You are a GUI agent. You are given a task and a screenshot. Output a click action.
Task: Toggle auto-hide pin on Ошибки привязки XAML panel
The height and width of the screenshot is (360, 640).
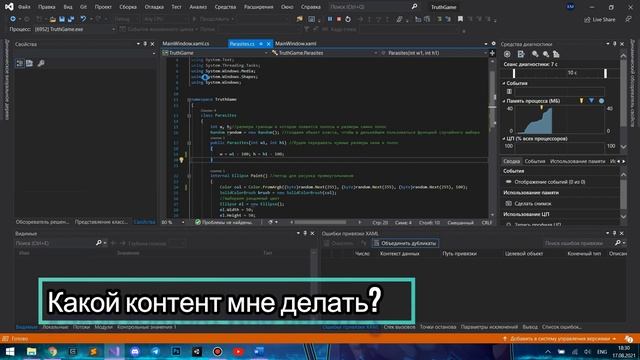pyautogui.click(x=614, y=233)
